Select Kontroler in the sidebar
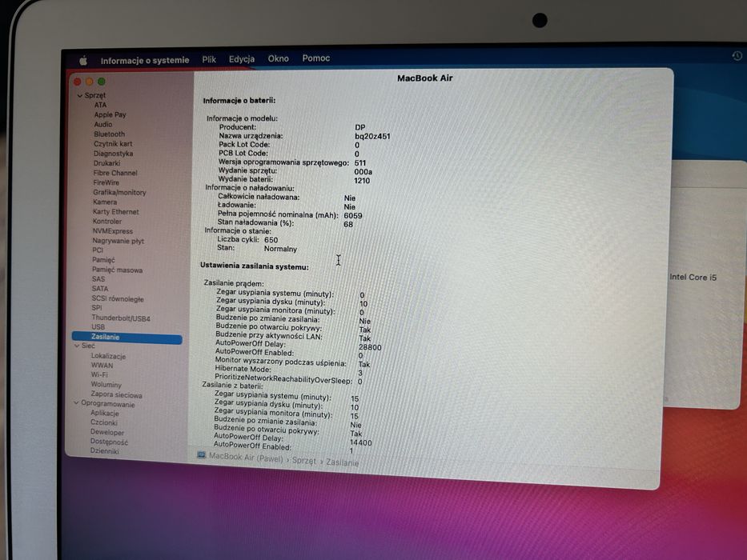The width and height of the screenshot is (747, 560). point(107,222)
